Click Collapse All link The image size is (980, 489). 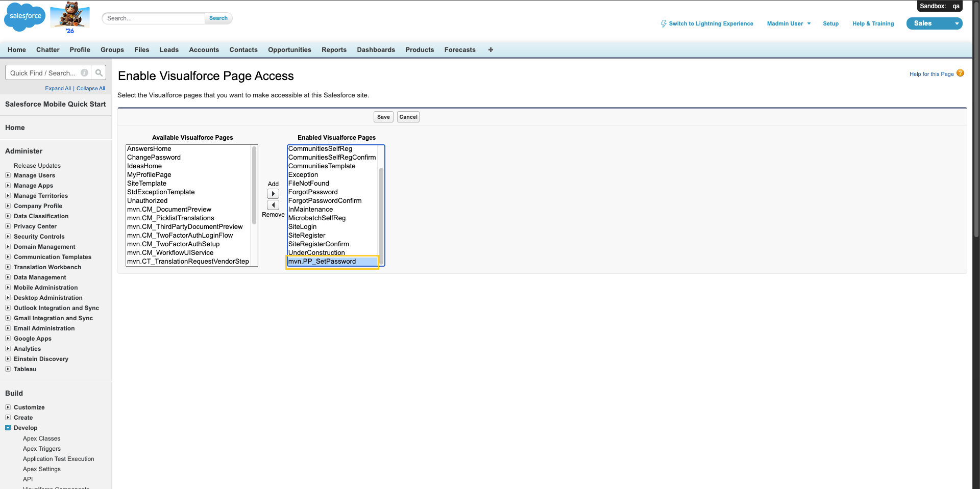click(x=91, y=88)
